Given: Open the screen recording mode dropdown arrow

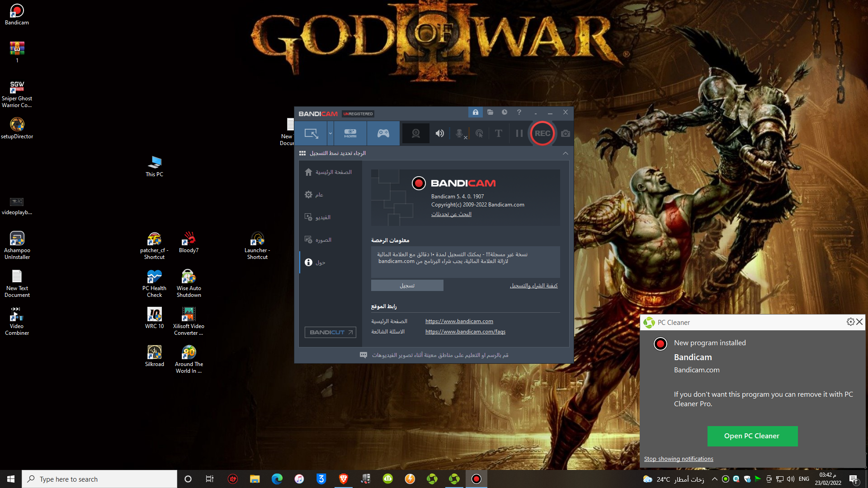Looking at the screenshot, I should (x=330, y=133).
